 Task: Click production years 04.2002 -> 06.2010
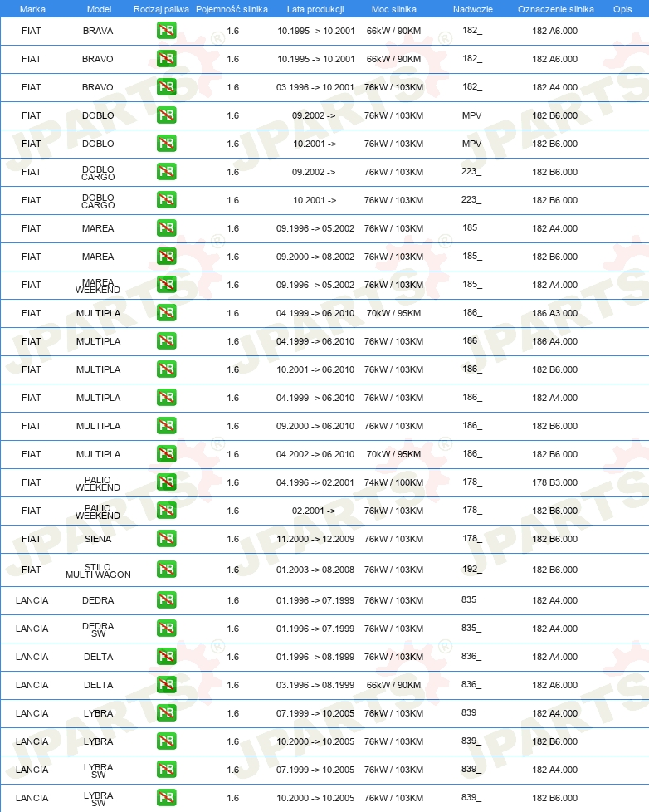coord(315,453)
